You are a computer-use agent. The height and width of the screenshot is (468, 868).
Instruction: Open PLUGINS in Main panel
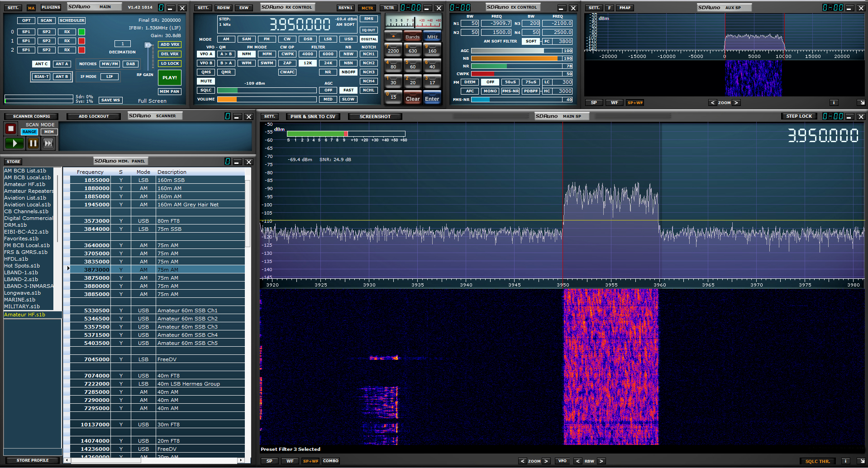(51, 7)
